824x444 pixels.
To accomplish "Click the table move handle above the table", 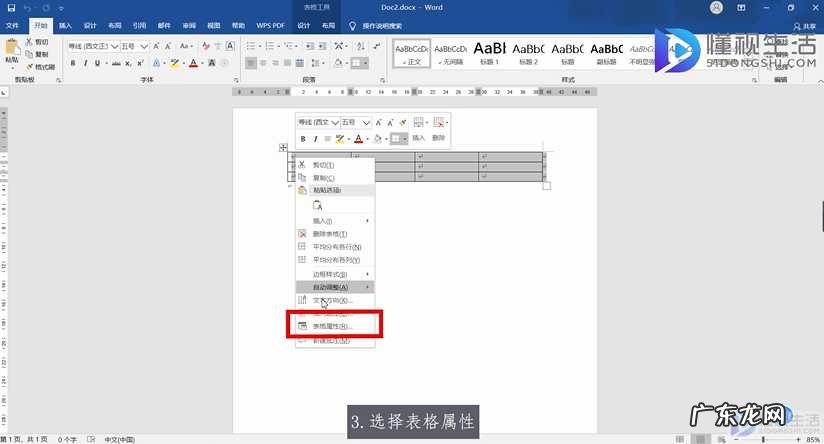I will 283,148.
